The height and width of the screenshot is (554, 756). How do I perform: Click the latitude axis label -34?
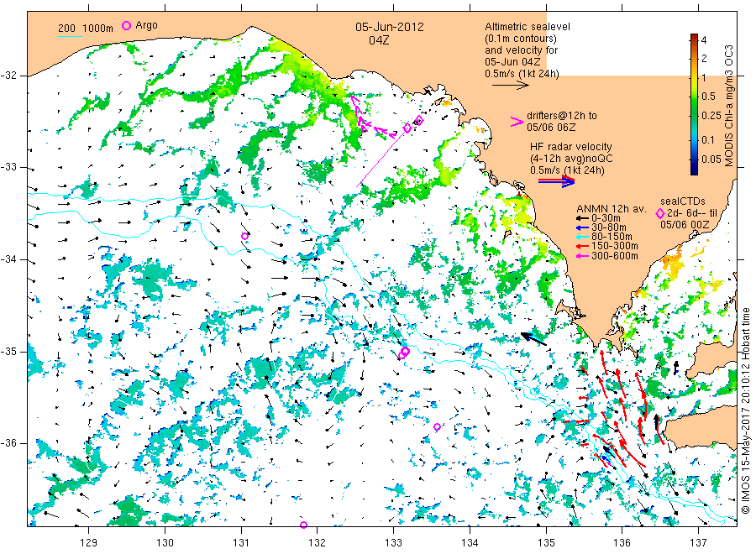tap(8, 259)
